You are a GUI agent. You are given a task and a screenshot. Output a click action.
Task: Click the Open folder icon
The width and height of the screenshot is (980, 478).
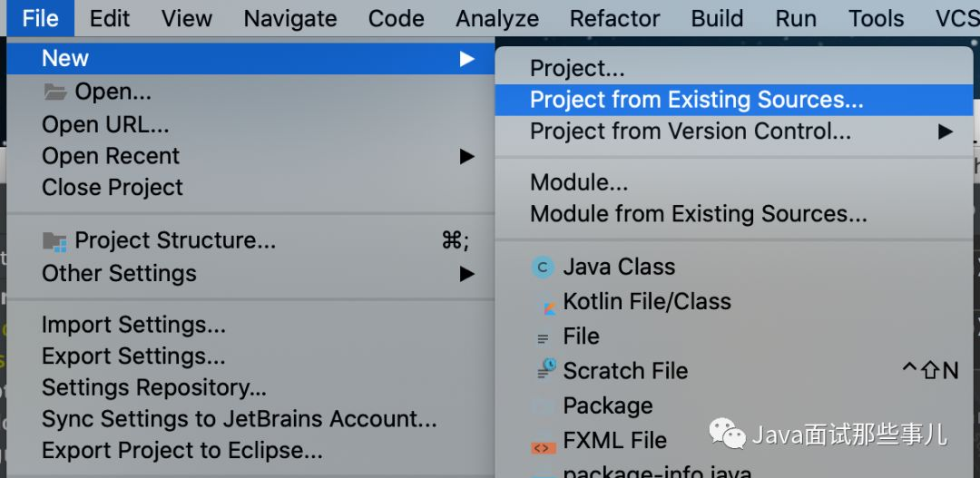[55, 93]
